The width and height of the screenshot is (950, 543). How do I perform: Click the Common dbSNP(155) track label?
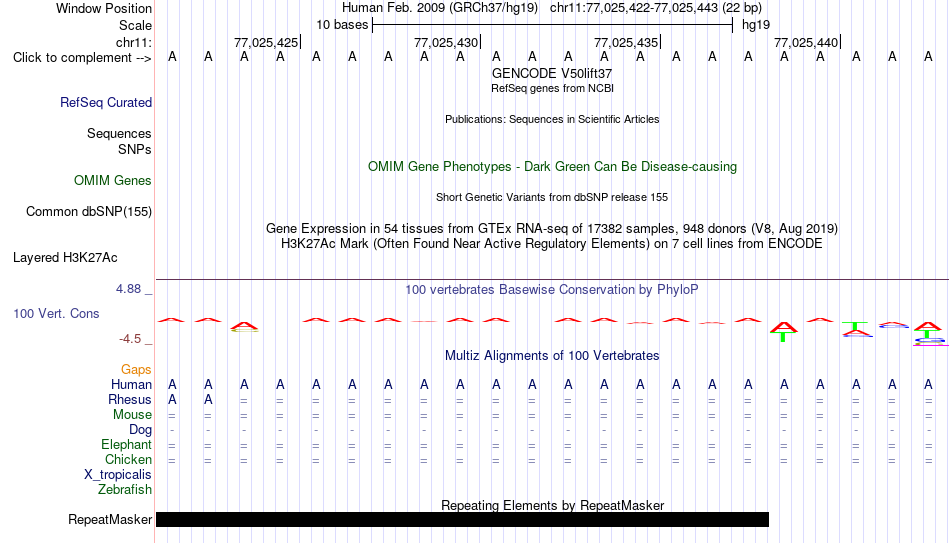[x=89, y=212]
